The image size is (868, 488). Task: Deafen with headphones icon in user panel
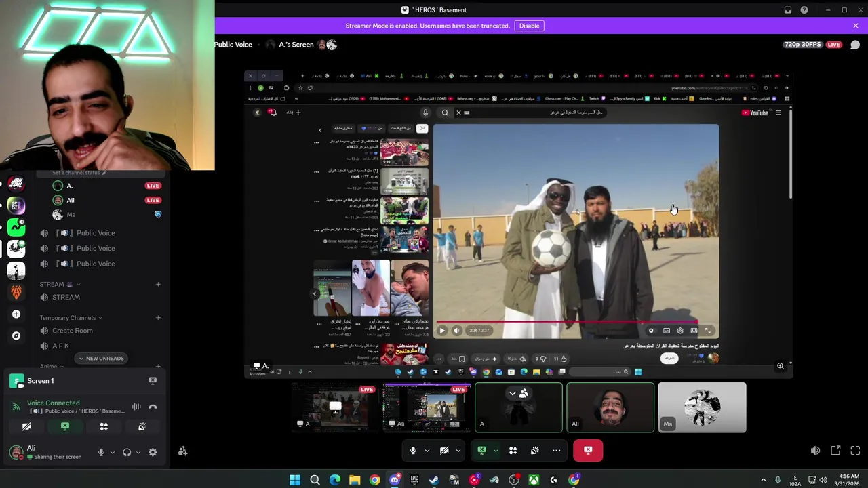point(127,452)
